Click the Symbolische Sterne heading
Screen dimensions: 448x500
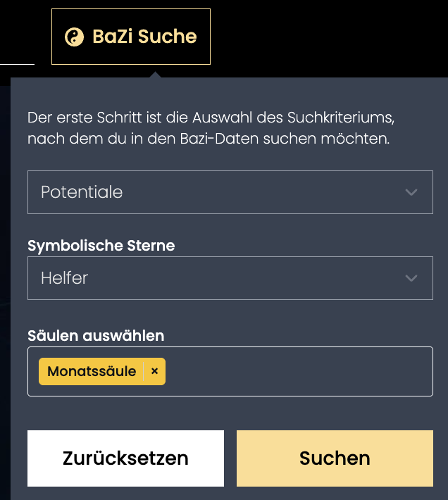click(x=101, y=246)
